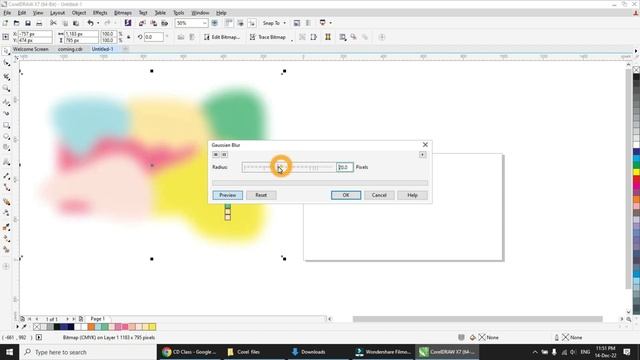Pick the yellow swatch at the document palette's end
640x360 pixels.
pos(152,327)
